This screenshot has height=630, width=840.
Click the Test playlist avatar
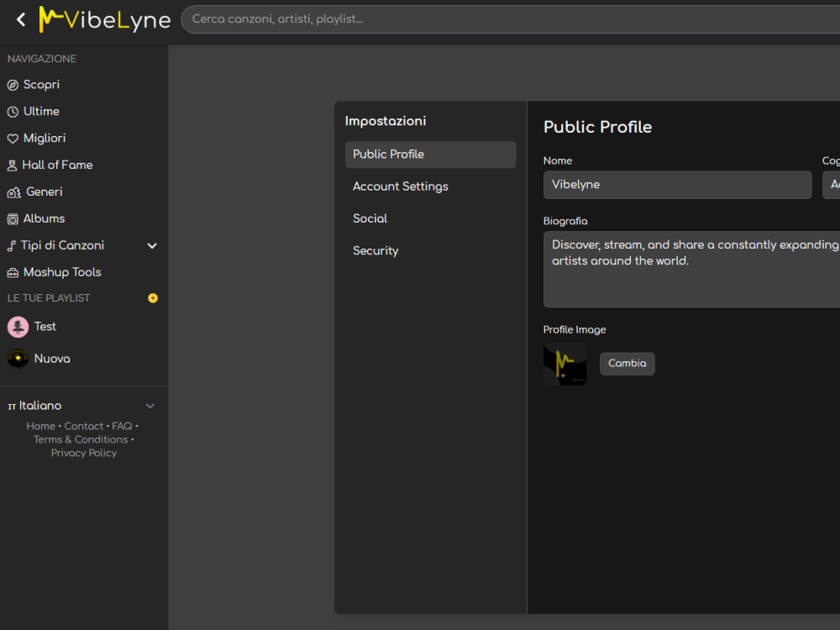coord(18,327)
